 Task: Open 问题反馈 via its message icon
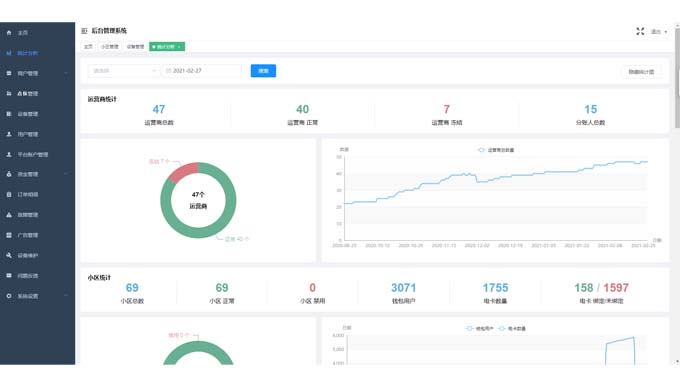(x=9, y=275)
